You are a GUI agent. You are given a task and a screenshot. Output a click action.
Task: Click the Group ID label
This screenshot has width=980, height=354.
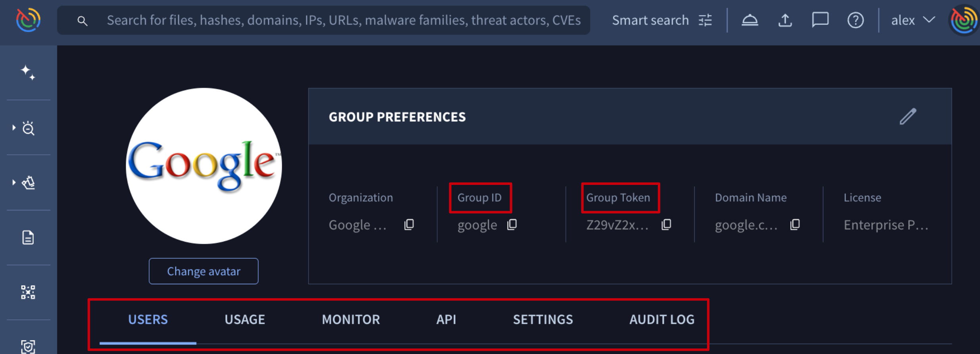[x=480, y=198]
